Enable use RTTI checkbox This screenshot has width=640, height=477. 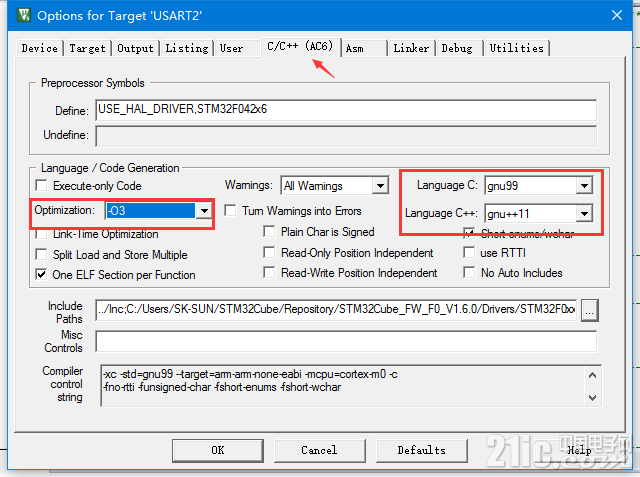[x=469, y=253]
